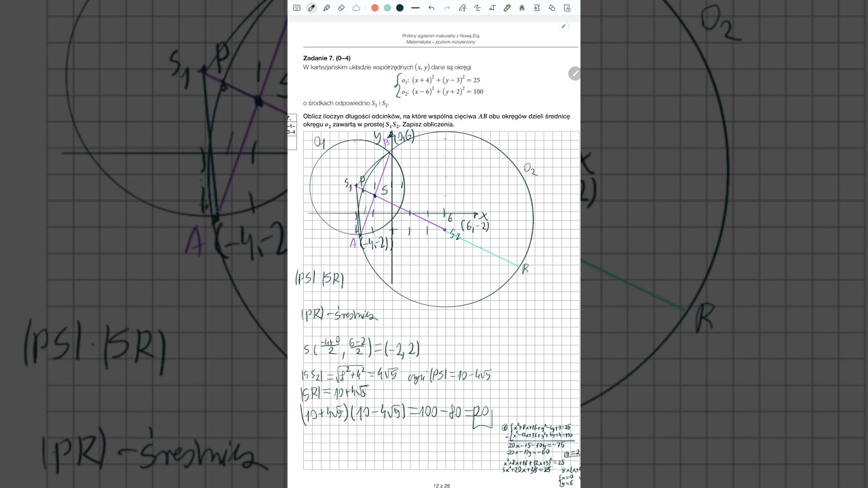Select the highlighter marker tool

point(326,7)
